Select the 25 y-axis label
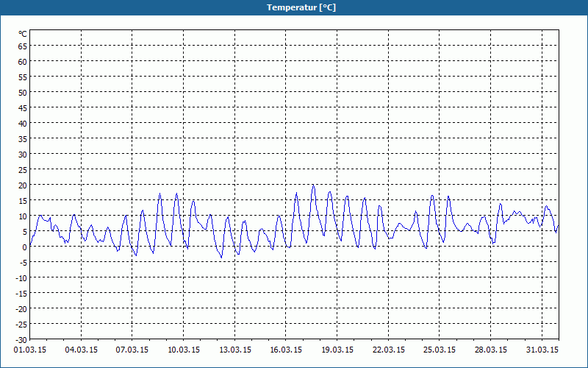Screen dimensions: 588x368 click(23, 170)
